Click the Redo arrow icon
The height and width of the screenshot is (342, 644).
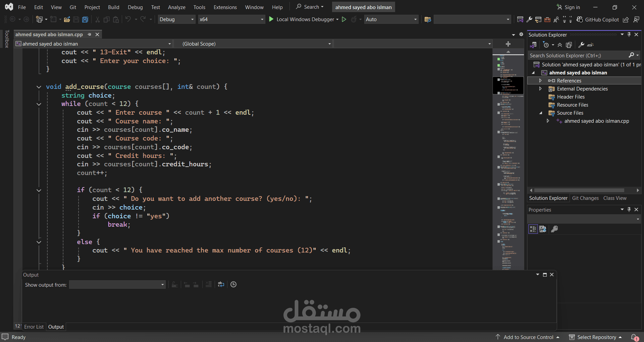click(x=143, y=19)
